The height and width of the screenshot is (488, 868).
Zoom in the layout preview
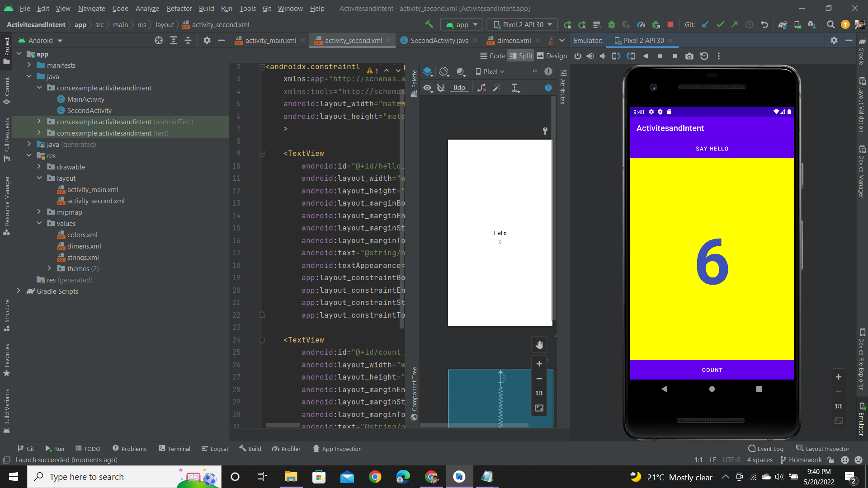[539, 364]
